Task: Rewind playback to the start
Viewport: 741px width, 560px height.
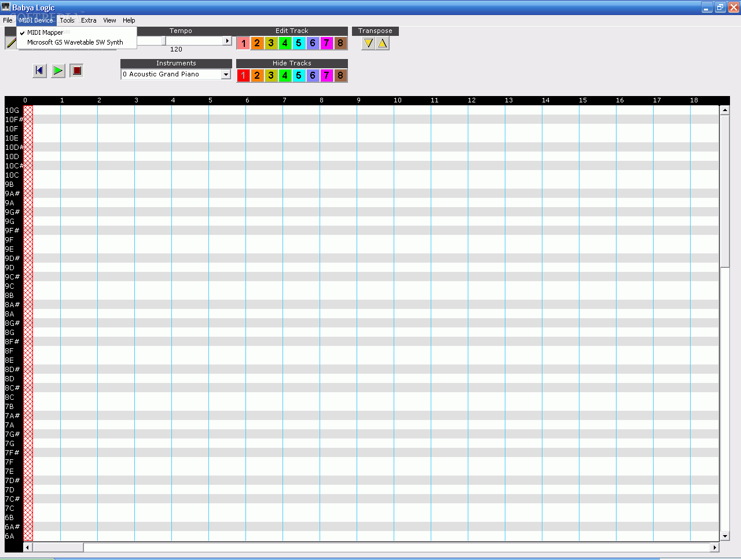Action: point(39,71)
